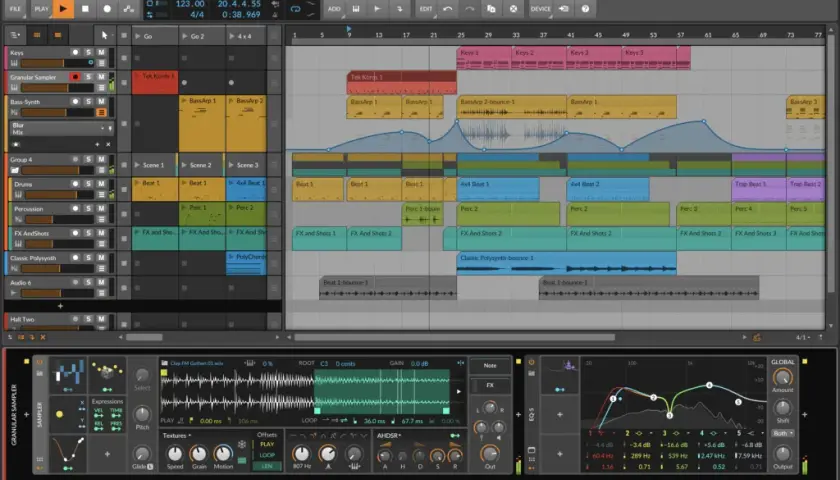Image resolution: width=840 pixels, height=480 pixels.
Task: Open the DEVICE menu
Action: click(540, 9)
